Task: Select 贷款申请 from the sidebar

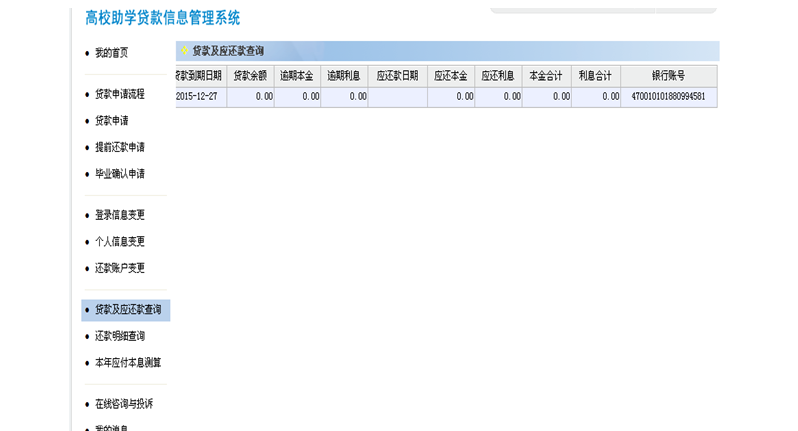Action: (111, 121)
